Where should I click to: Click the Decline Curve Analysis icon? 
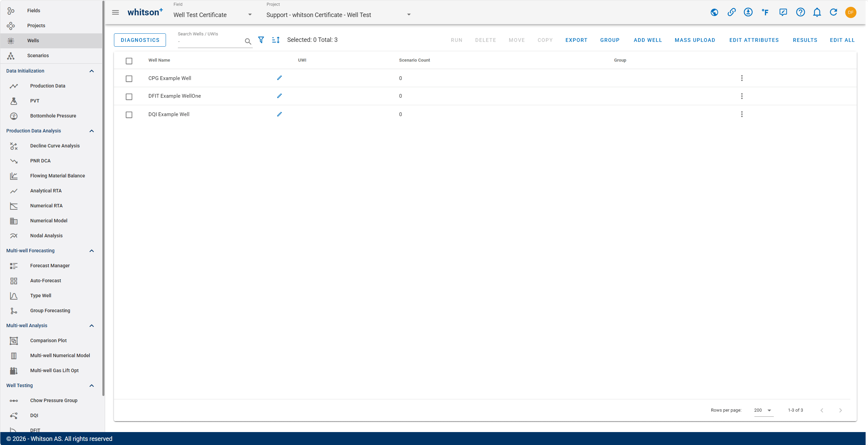click(x=14, y=146)
